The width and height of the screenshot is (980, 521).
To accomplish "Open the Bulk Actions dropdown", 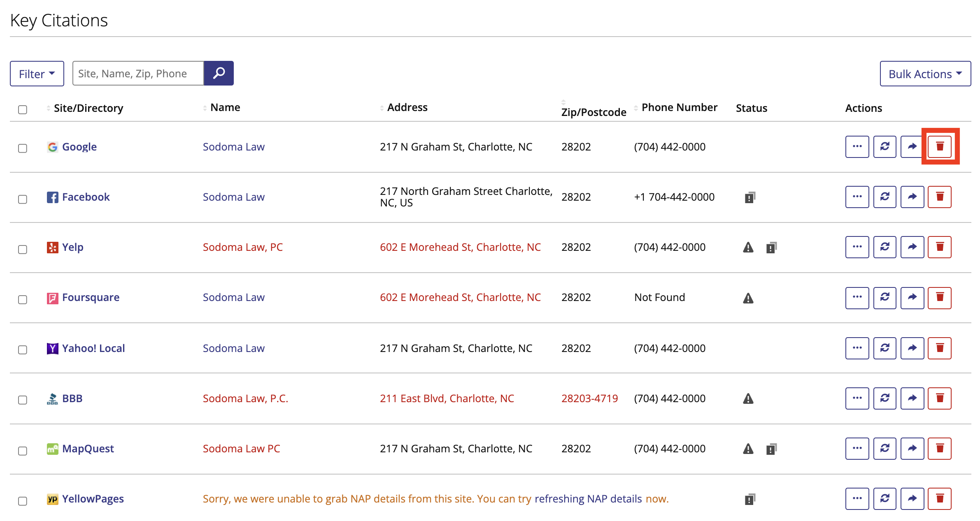I will pyautogui.click(x=924, y=74).
